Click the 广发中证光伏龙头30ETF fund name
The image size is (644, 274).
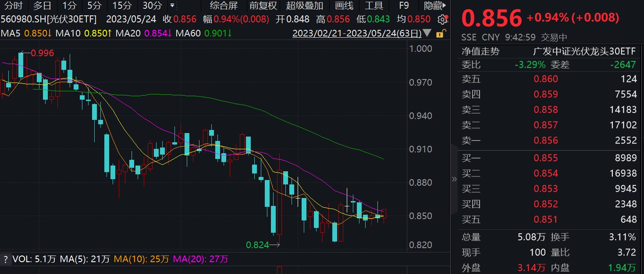pyautogui.click(x=584, y=51)
